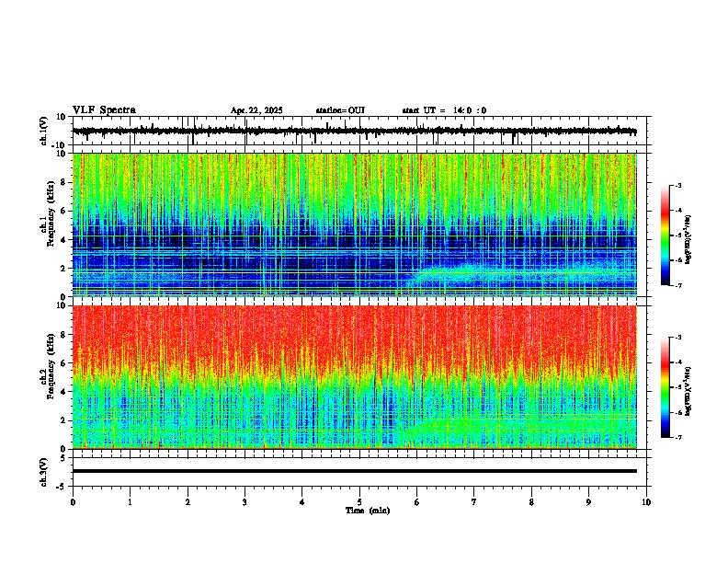Click the "station=OUI" label
This screenshot has height=563, width=728.
click(x=340, y=110)
